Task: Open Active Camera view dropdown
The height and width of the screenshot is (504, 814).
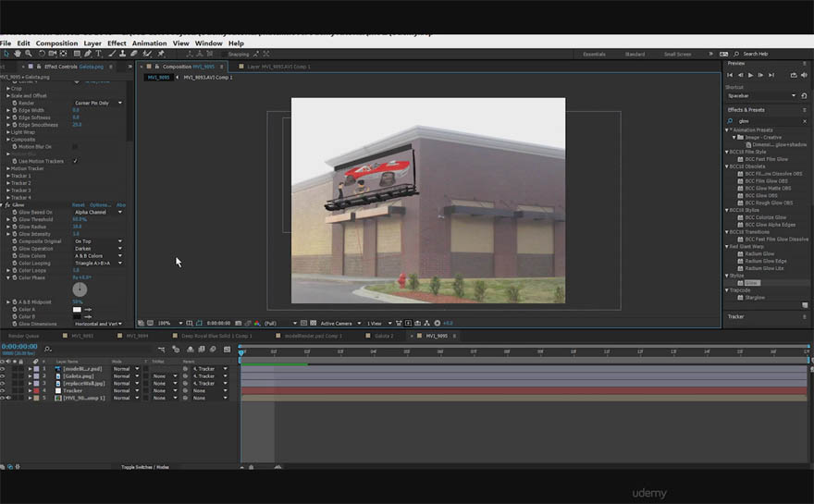Action: pyautogui.click(x=340, y=323)
